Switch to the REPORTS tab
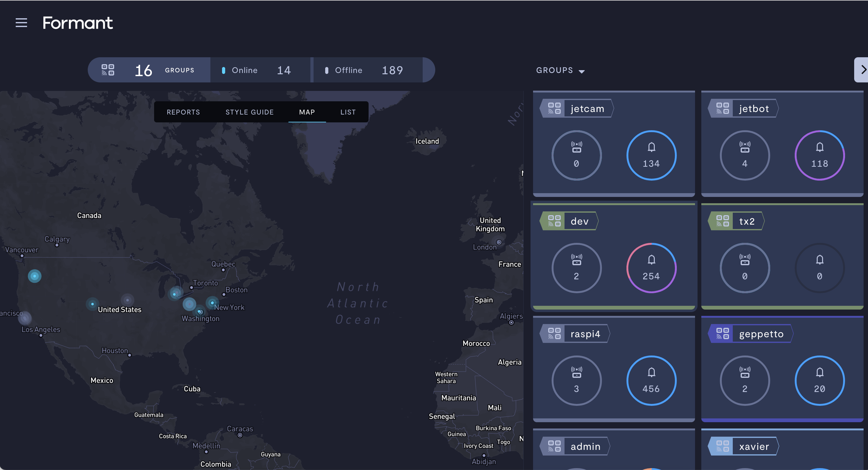The image size is (868, 470). [183, 112]
